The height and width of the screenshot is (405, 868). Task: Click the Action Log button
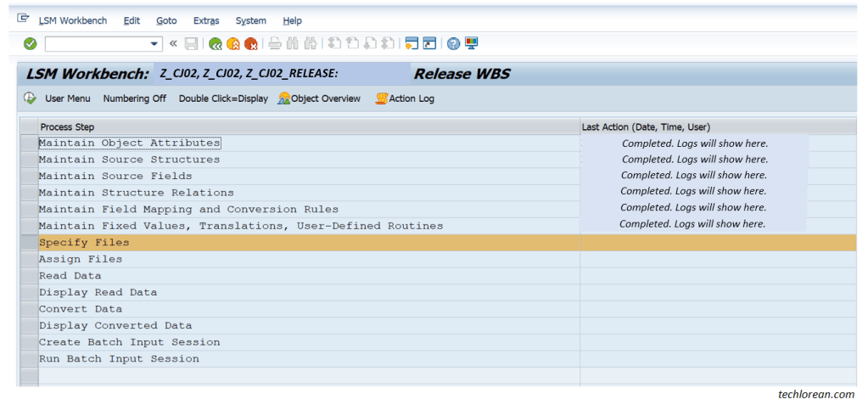coord(405,98)
